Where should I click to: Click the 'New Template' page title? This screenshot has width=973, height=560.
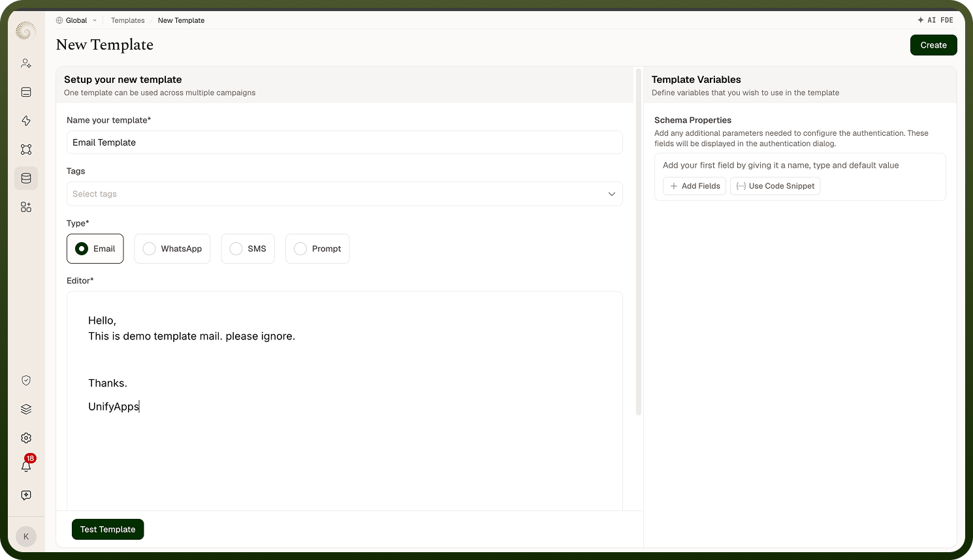point(104,44)
